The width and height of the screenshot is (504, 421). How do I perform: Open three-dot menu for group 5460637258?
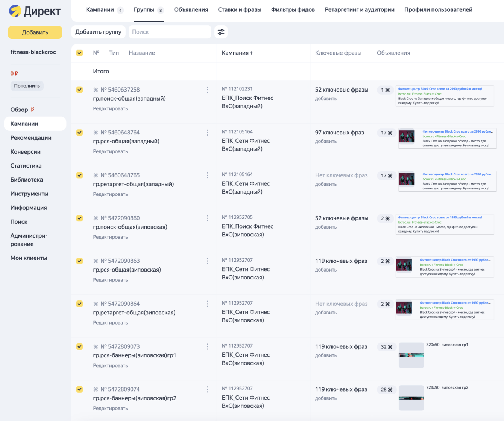[207, 90]
